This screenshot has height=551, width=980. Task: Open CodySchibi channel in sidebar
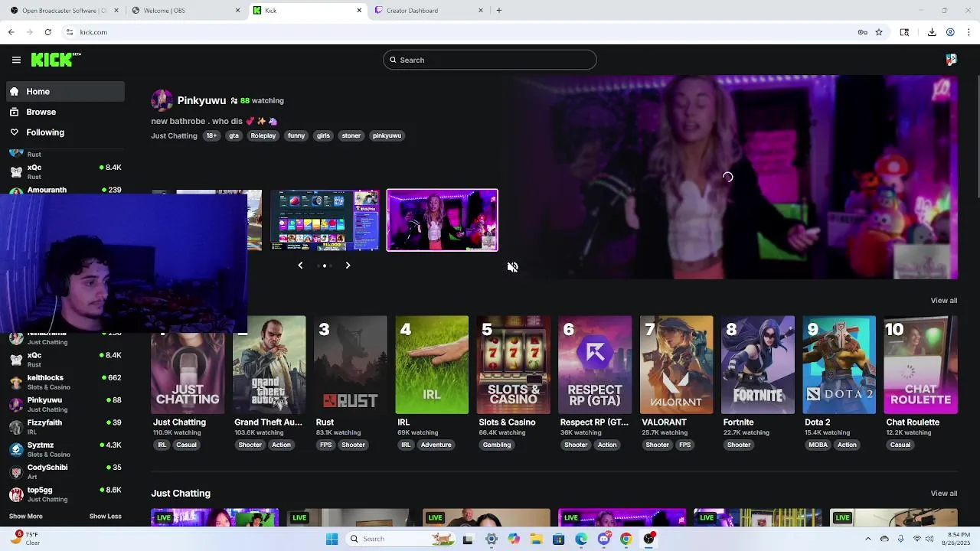tap(66, 471)
